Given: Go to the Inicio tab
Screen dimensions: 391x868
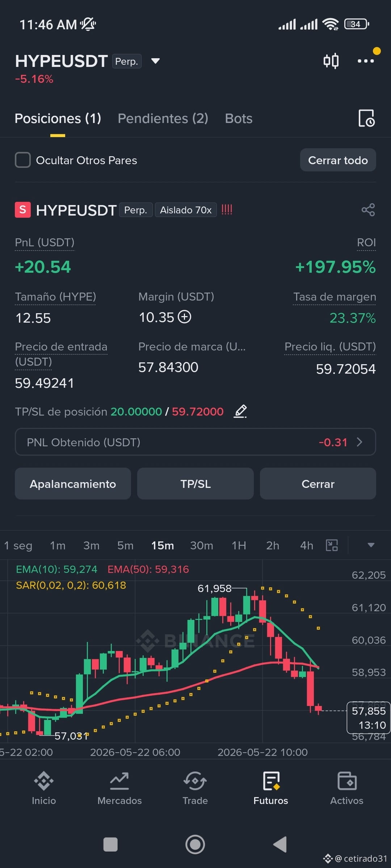Looking at the screenshot, I should point(44,788).
